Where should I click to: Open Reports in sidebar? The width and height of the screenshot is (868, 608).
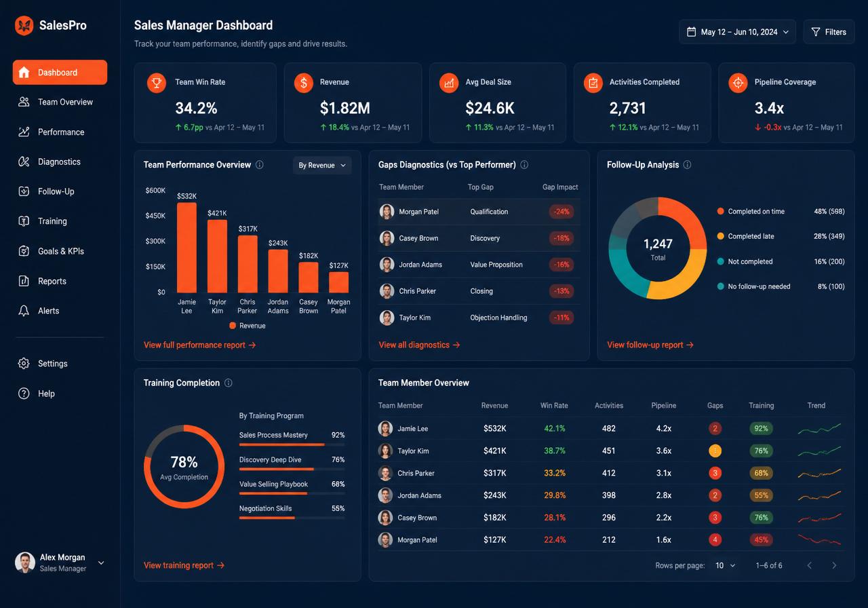(60, 281)
